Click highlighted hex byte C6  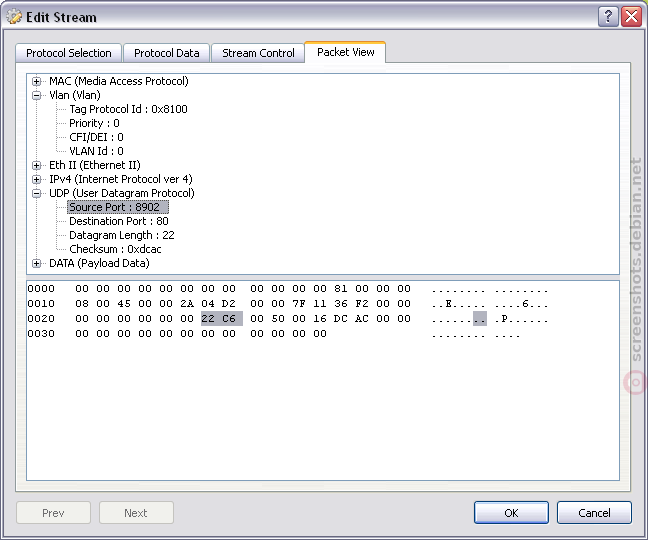229,319
